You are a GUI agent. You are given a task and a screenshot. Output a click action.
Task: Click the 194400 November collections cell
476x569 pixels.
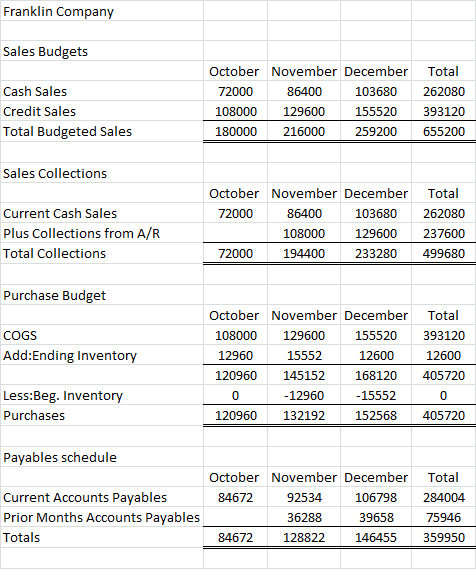pyautogui.click(x=304, y=253)
